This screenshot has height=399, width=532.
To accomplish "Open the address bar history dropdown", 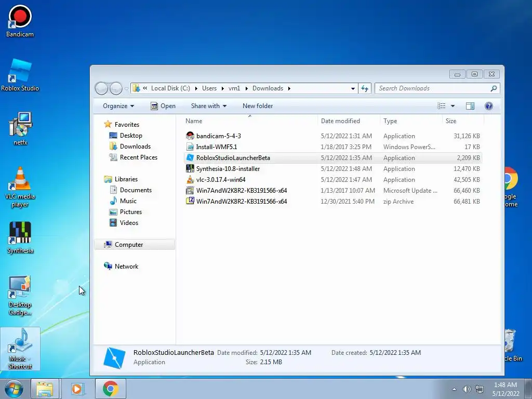I will point(353,88).
